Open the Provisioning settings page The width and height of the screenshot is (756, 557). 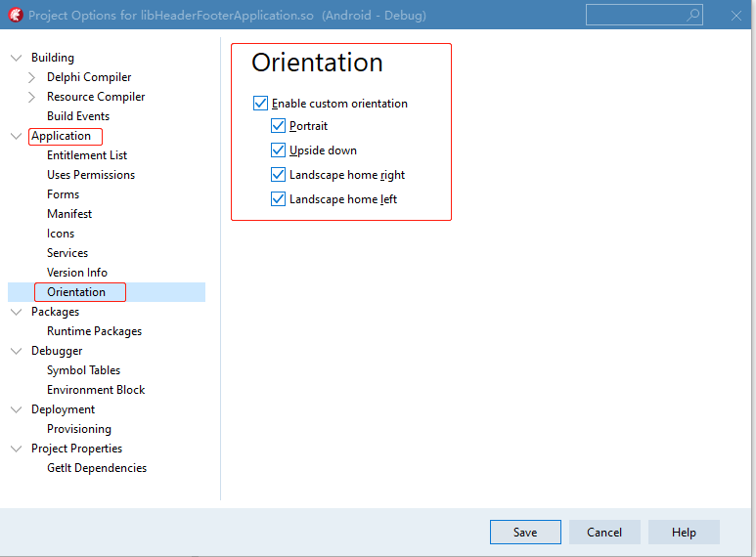79,429
